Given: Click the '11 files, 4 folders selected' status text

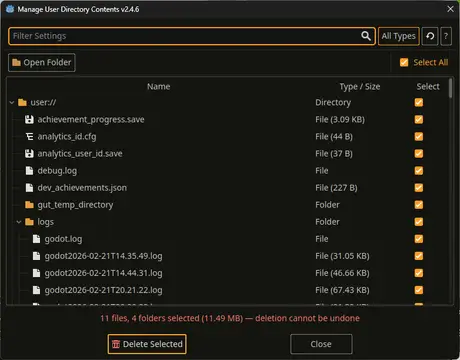Looking at the screenshot, I should [x=150, y=318].
